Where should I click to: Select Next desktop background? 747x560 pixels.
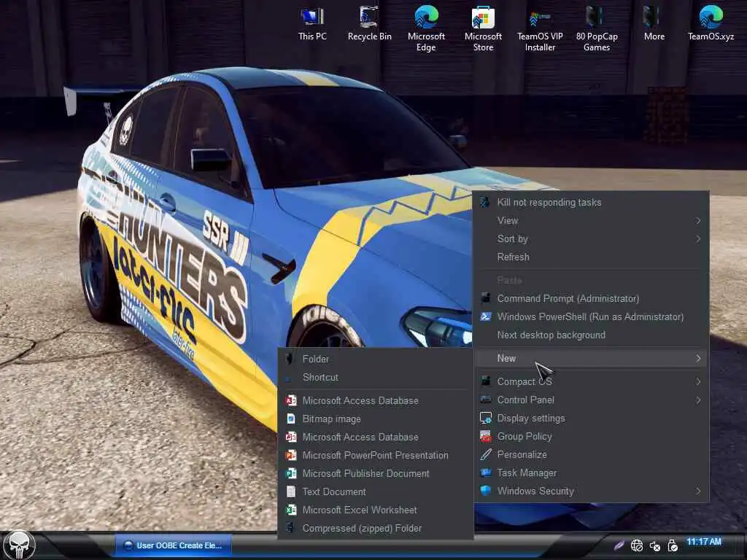coord(591,335)
